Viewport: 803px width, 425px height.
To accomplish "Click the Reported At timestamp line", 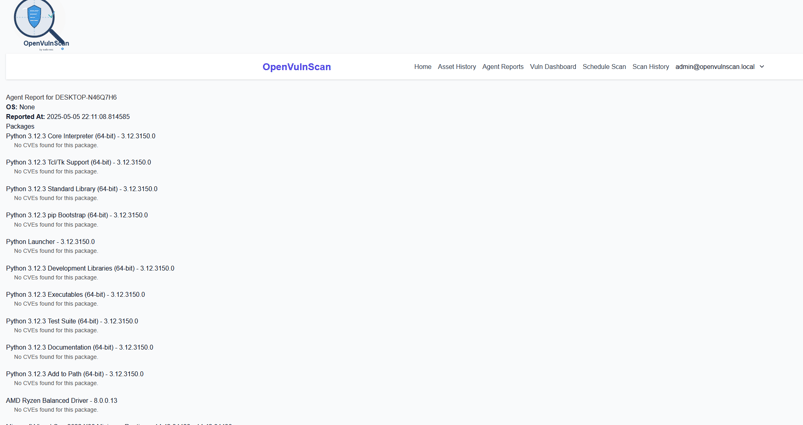I will point(68,117).
